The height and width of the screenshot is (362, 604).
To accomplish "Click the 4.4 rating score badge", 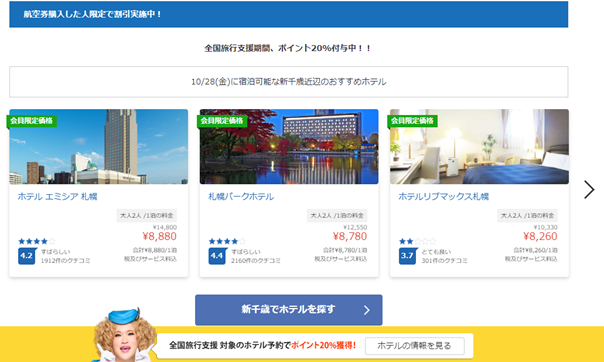I will pos(217,256).
